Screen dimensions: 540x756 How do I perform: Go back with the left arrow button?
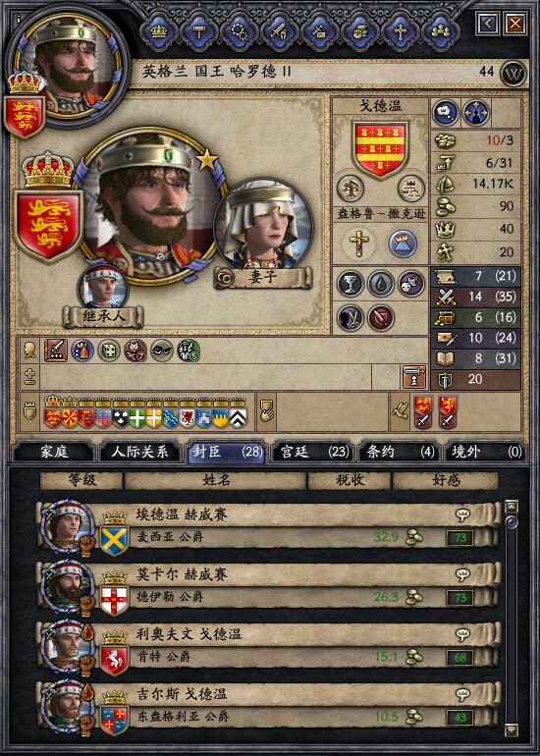[486, 23]
